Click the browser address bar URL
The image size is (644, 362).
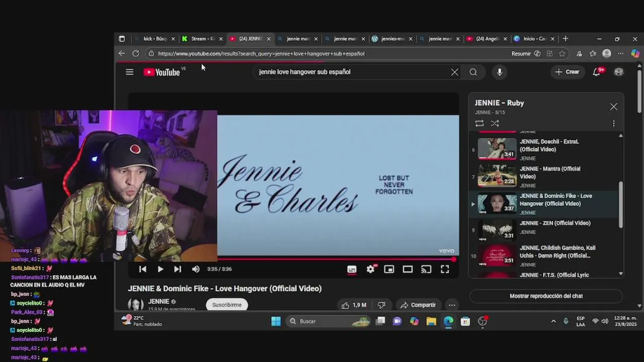[261, 53]
